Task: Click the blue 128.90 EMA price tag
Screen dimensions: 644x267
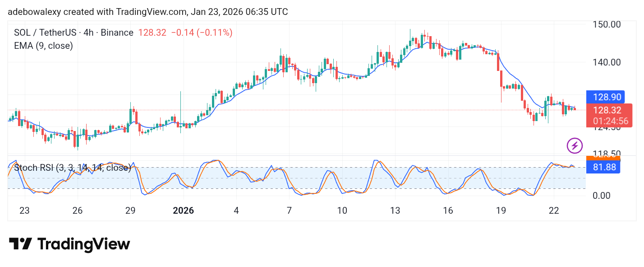Action: (x=604, y=97)
